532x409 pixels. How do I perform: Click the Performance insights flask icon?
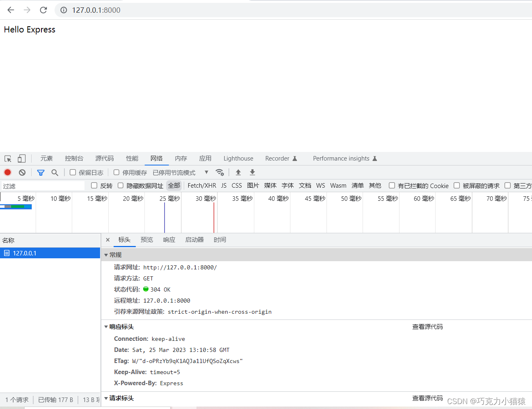pos(374,159)
